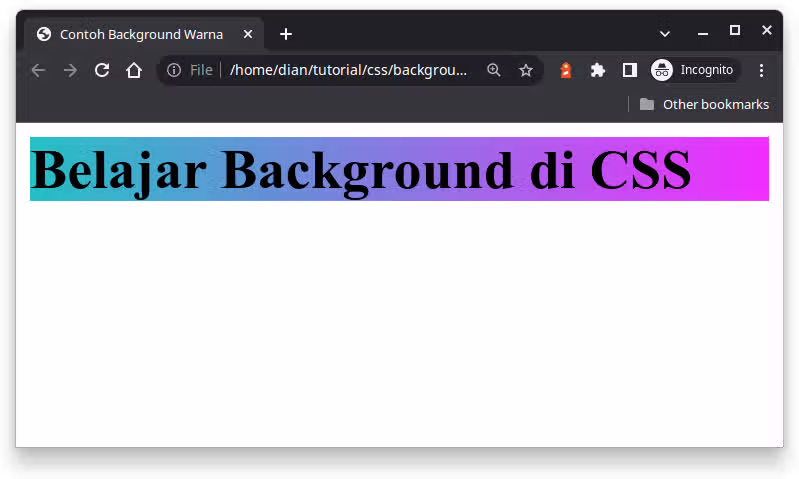The width and height of the screenshot is (799, 479).
Task: Minimize the browser window
Action: (703, 34)
